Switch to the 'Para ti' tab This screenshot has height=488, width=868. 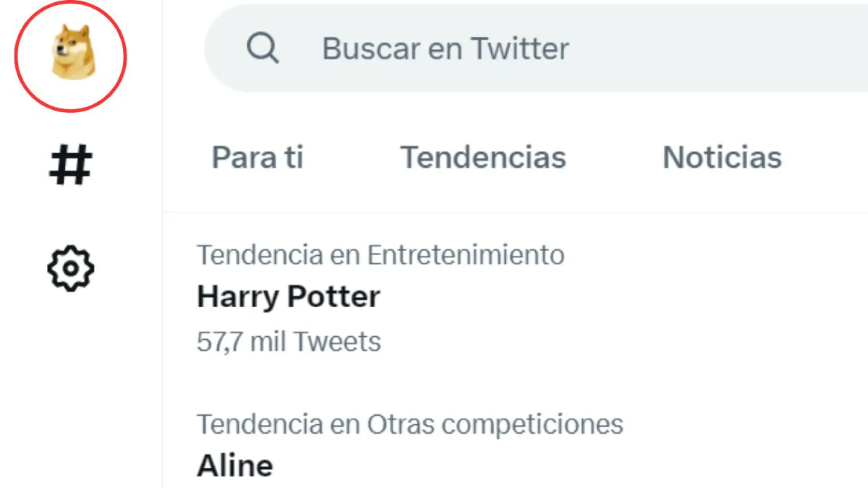(257, 158)
